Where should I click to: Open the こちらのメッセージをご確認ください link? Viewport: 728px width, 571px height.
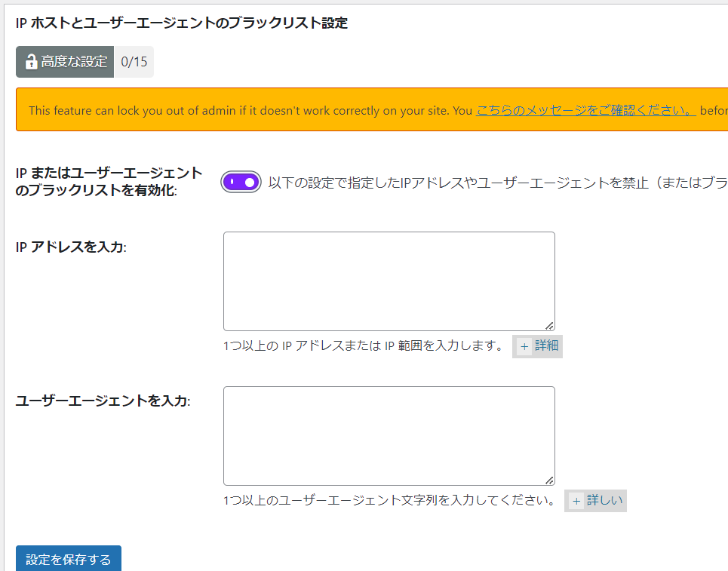click(x=585, y=110)
